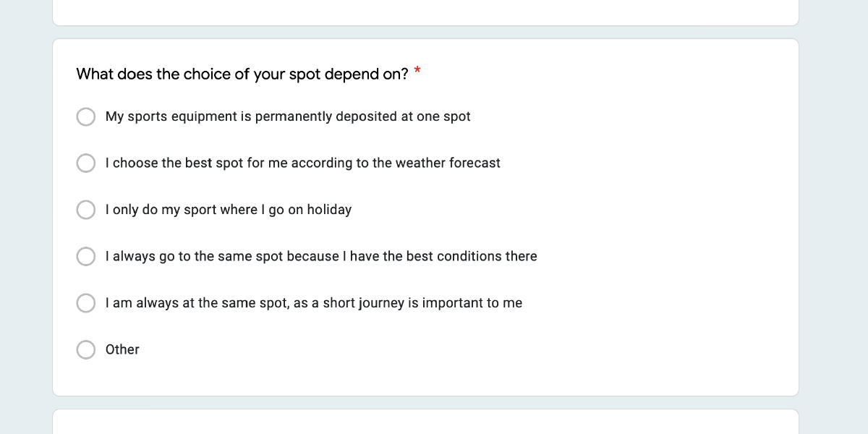
Task: Click the partially visible card at the top
Action: (x=425, y=12)
